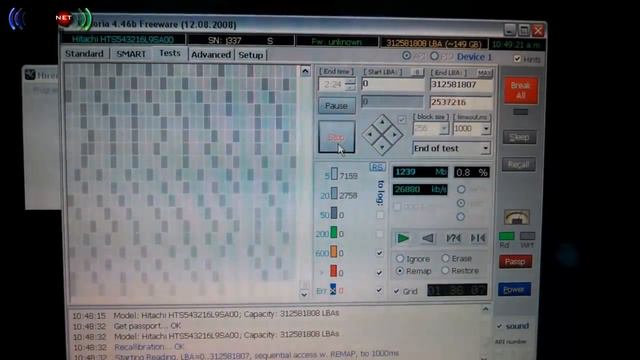640x360 pixels.
Task: Select the second radio button left of Device 1
Action: pos(434,56)
